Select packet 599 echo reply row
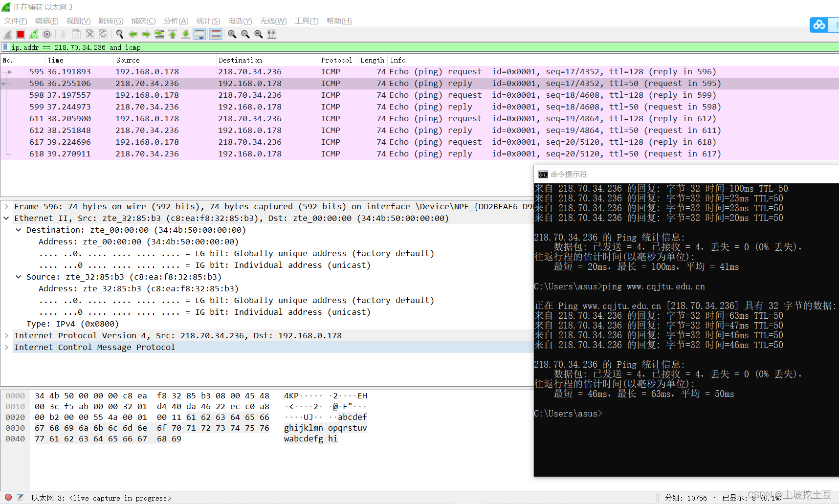This screenshot has width=839, height=504. (419, 107)
